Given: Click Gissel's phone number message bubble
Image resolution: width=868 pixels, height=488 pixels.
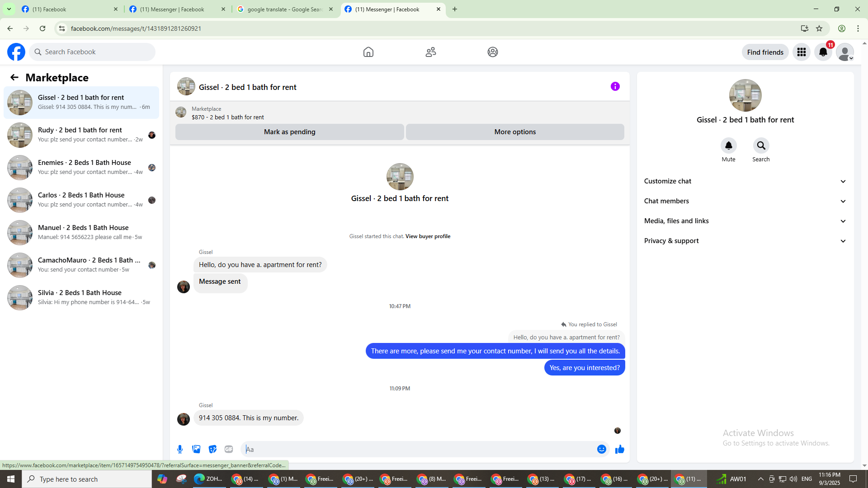Looking at the screenshot, I should (249, 418).
